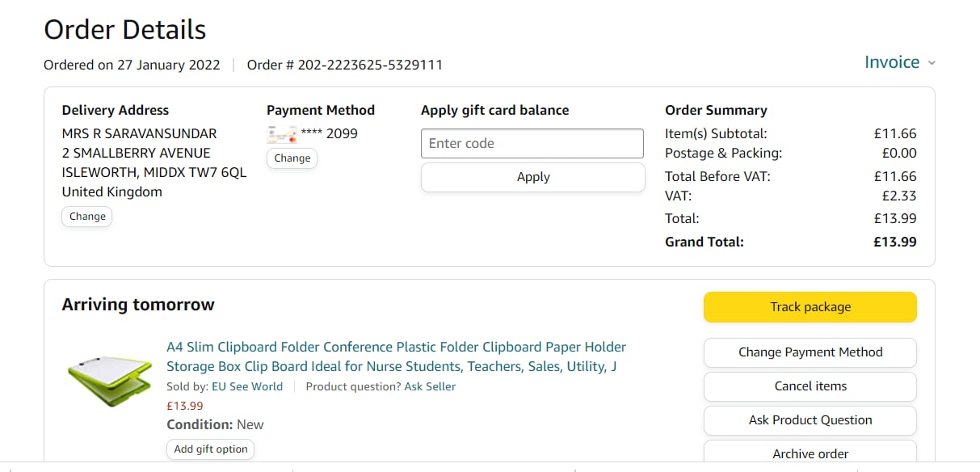Image resolution: width=980 pixels, height=472 pixels.
Task: Click the small Change button under the card number
Action: coord(292,158)
